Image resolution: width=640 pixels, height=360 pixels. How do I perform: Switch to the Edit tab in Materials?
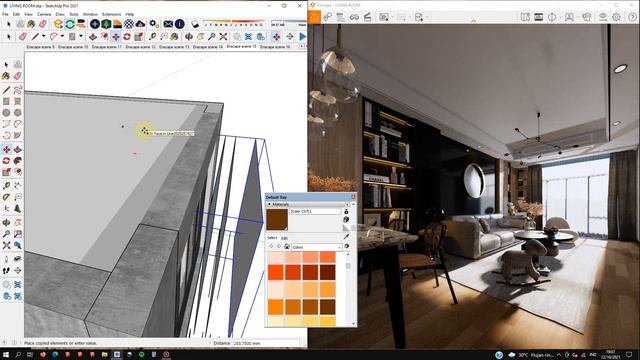[284, 238]
